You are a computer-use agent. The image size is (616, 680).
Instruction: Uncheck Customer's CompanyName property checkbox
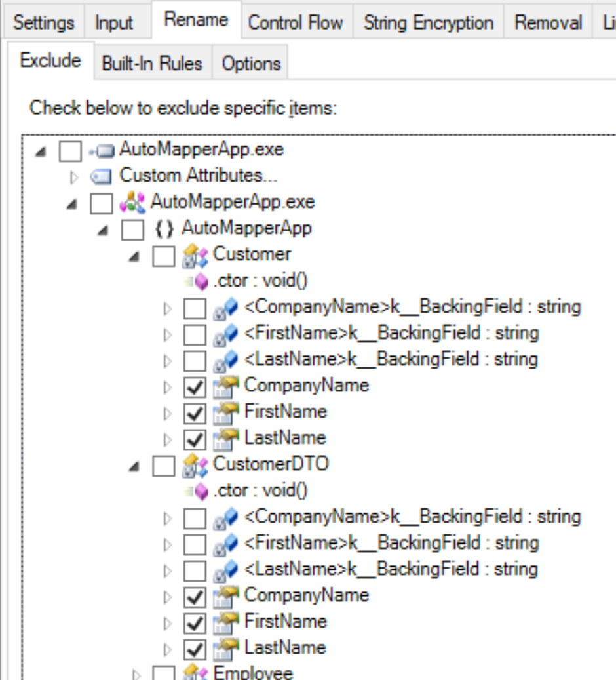(x=195, y=387)
